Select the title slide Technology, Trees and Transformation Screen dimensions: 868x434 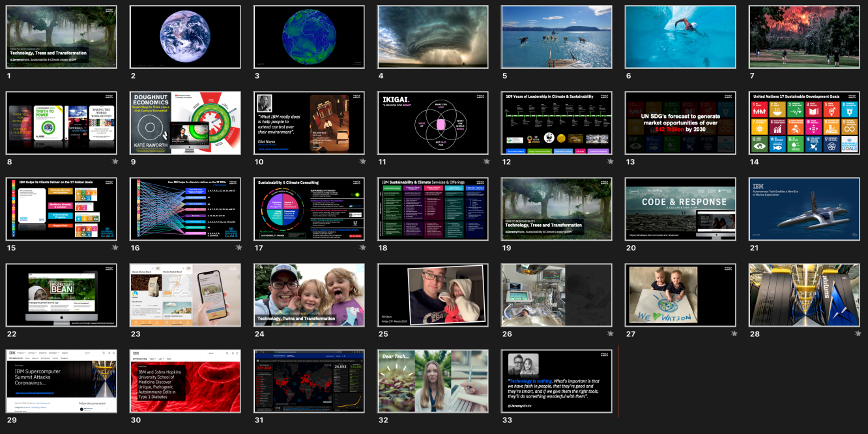62,37
